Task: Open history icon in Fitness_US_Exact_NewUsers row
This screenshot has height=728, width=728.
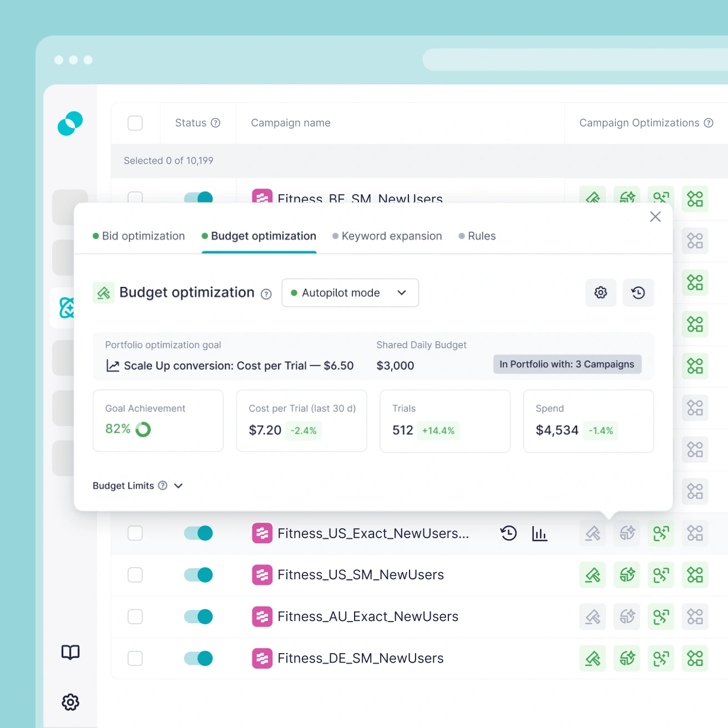Action: click(x=508, y=533)
